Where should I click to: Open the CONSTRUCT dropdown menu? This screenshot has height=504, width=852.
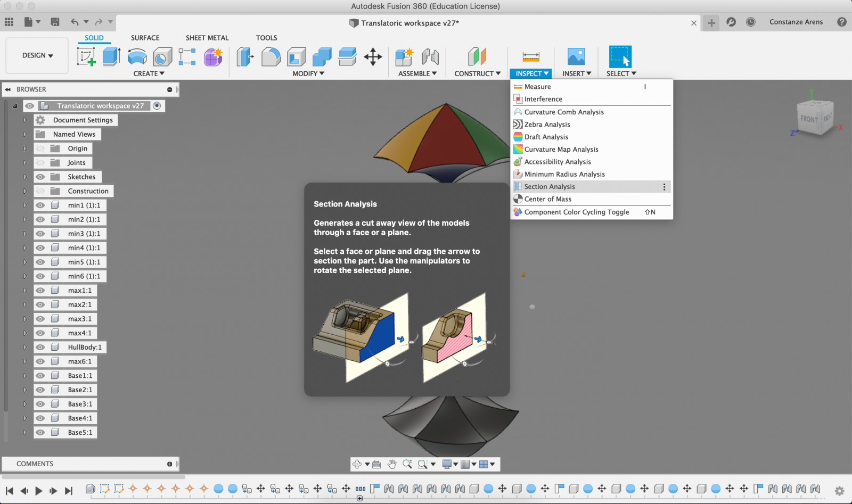[477, 73]
